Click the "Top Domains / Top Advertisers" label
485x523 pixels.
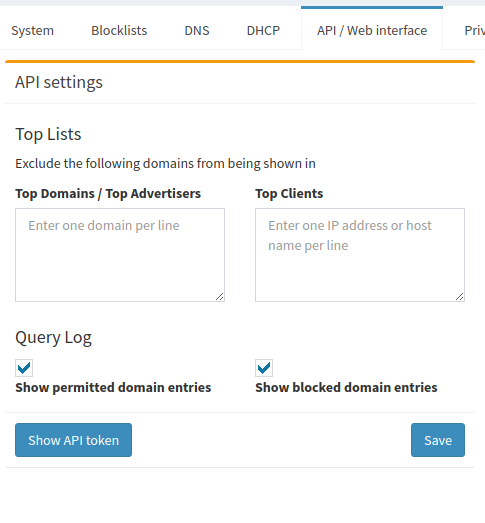click(x=108, y=194)
